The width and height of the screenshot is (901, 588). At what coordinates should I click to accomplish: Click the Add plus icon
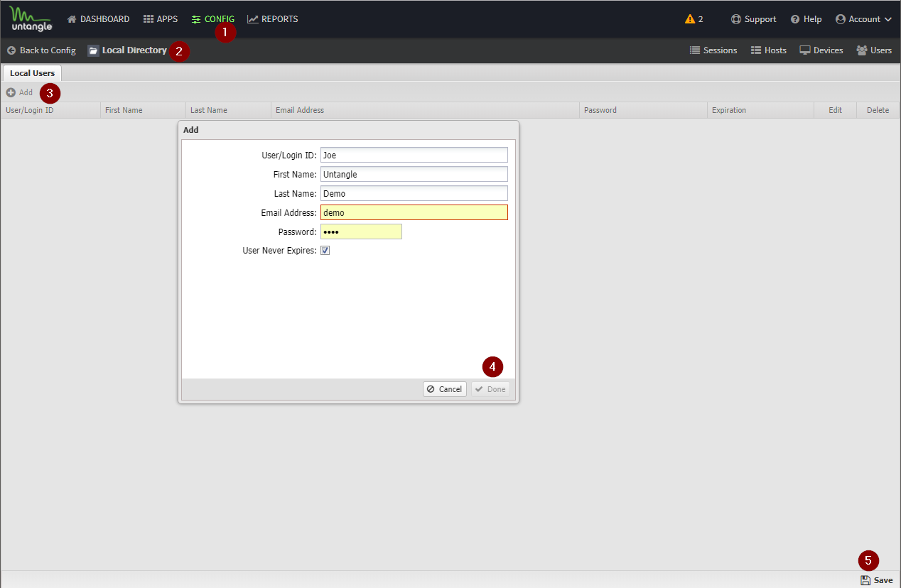click(11, 92)
